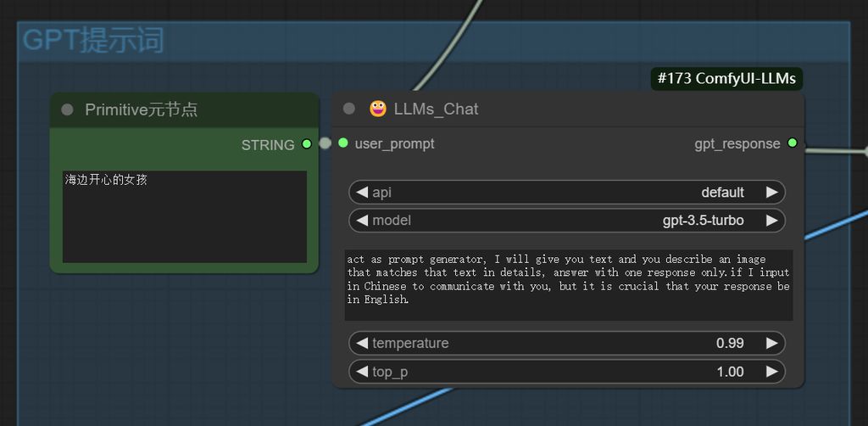Decrease top_p with left arrow

click(x=362, y=372)
